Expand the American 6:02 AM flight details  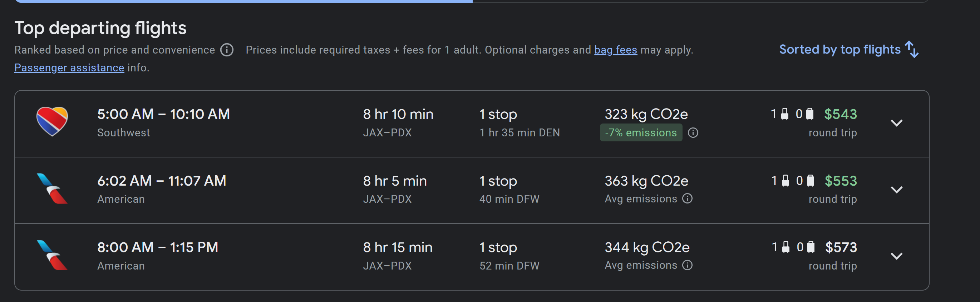tap(896, 190)
